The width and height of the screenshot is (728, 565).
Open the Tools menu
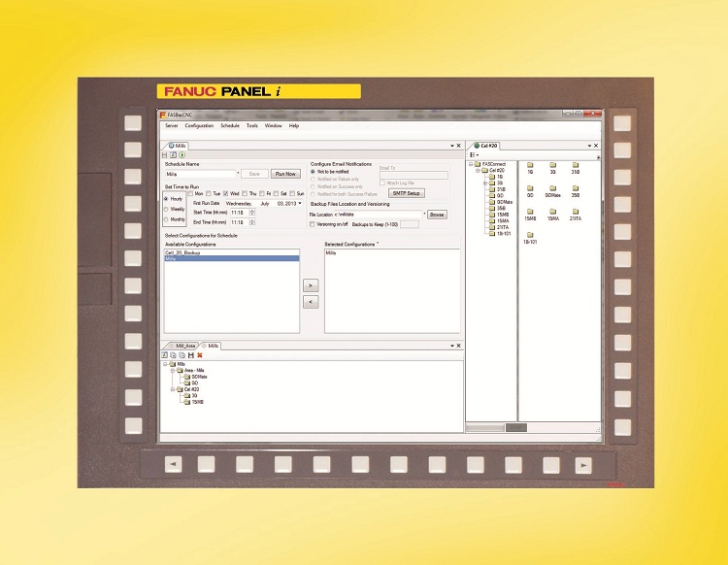click(252, 126)
